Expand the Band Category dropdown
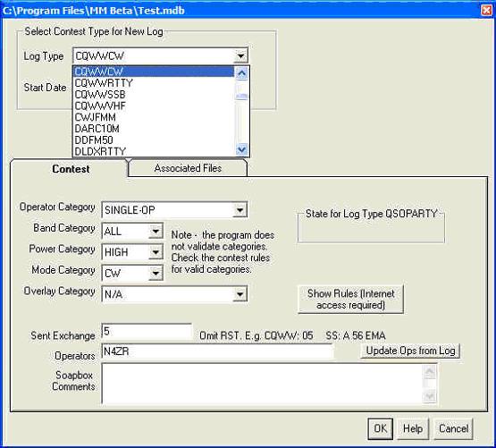The height and width of the screenshot is (448, 496). (156, 231)
